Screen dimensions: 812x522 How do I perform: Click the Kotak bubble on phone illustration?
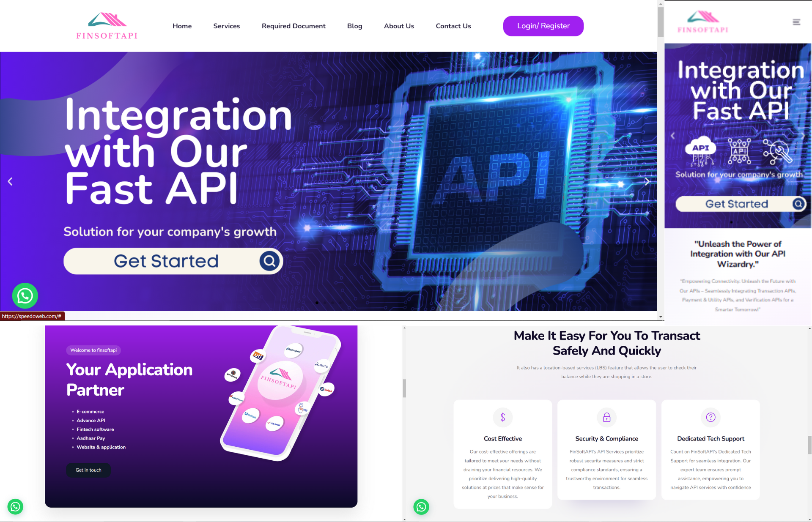click(326, 389)
